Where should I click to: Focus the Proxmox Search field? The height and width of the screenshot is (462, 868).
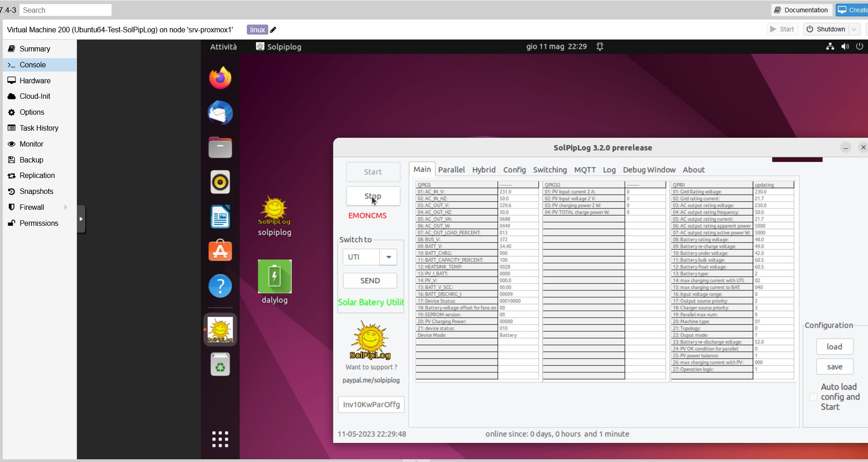pos(66,10)
